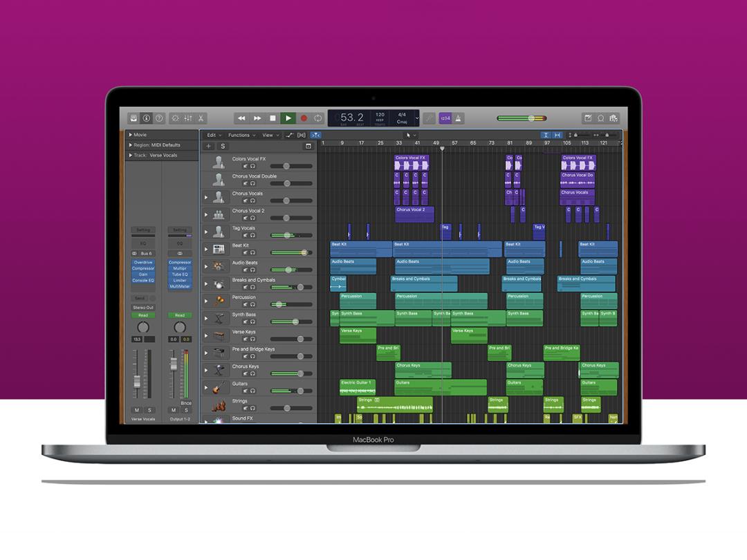Expand the Movie inspector section
The height and width of the screenshot is (560, 747).
(x=131, y=135)
